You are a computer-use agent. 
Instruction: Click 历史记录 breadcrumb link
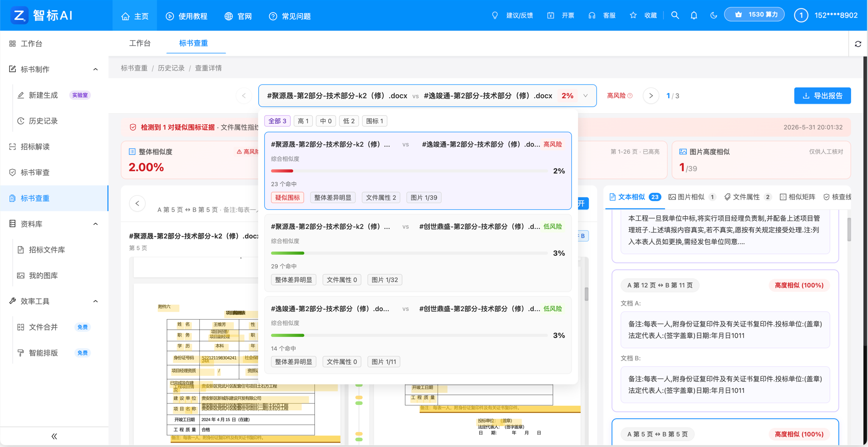click(171, 68)
